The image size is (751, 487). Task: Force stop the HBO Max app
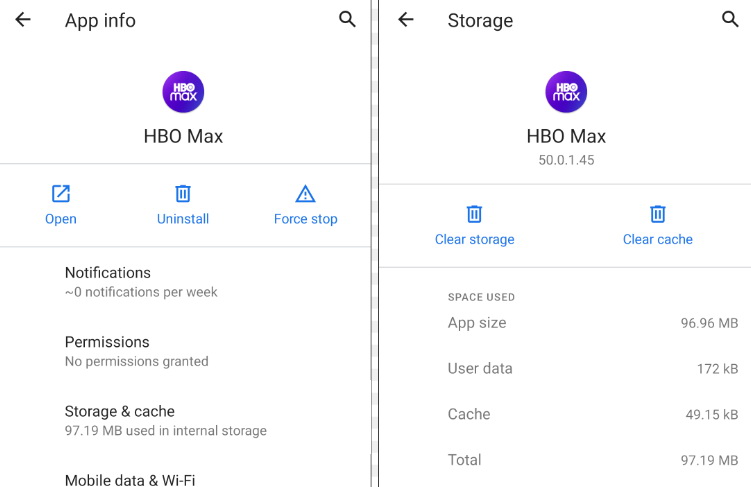pyautogui.click(x=305, y=204)
